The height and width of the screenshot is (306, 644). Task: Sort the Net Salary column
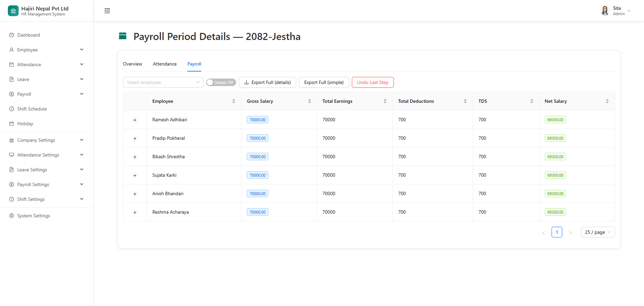point(607,101)
